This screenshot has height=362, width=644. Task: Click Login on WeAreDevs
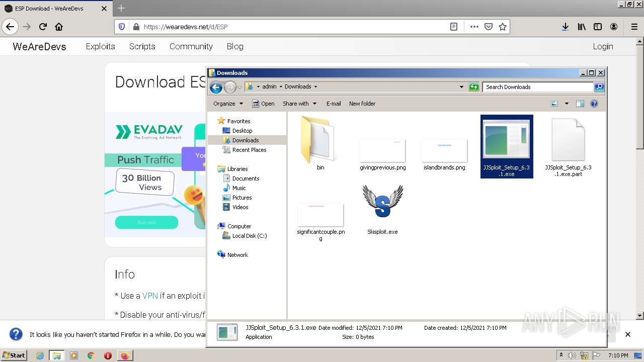click(x=603, y=46)
